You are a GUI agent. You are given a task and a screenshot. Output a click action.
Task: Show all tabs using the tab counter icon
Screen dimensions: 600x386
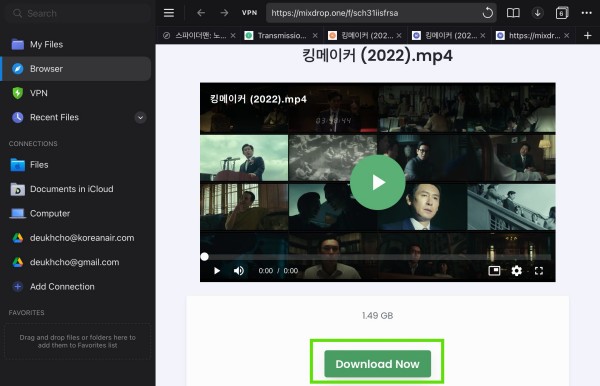(562, 13)
